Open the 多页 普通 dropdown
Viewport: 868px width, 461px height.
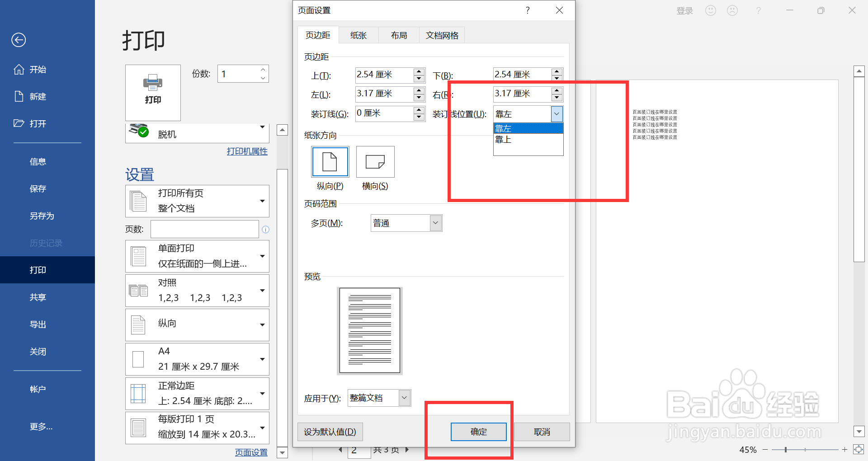[x=406, y=223]
